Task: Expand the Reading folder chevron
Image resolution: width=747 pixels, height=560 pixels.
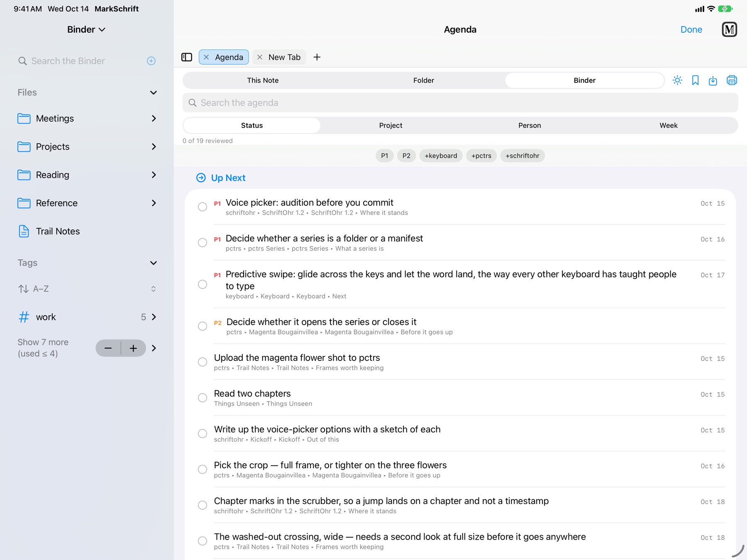Action: [154, 175]
